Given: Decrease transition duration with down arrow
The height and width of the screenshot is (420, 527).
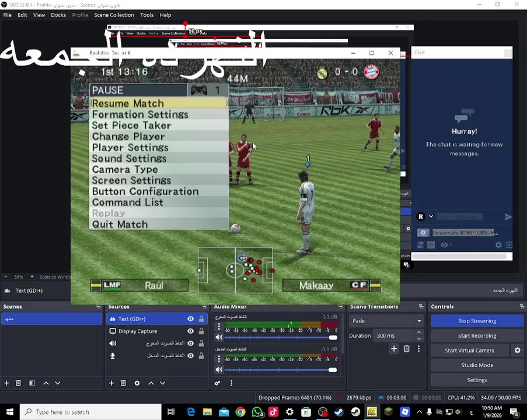Looking at the screenshot, I should coord(419,339).
